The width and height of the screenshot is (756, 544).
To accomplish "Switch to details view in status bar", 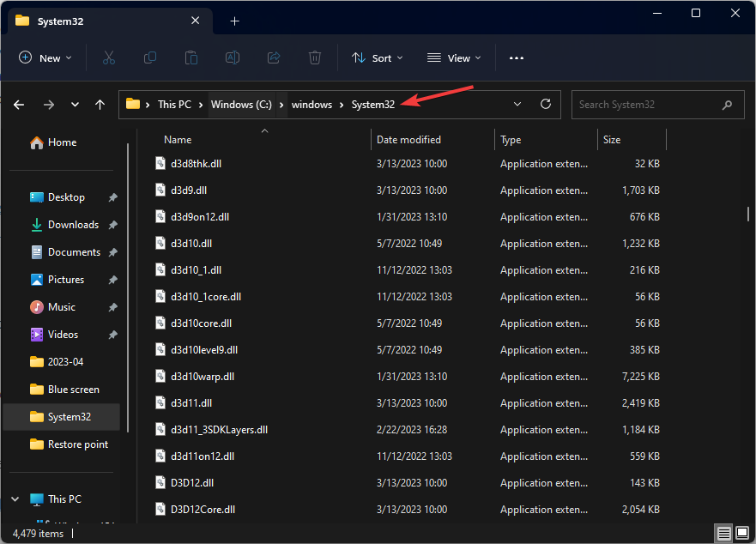I will pyautogui.click(x=723, y=533).
